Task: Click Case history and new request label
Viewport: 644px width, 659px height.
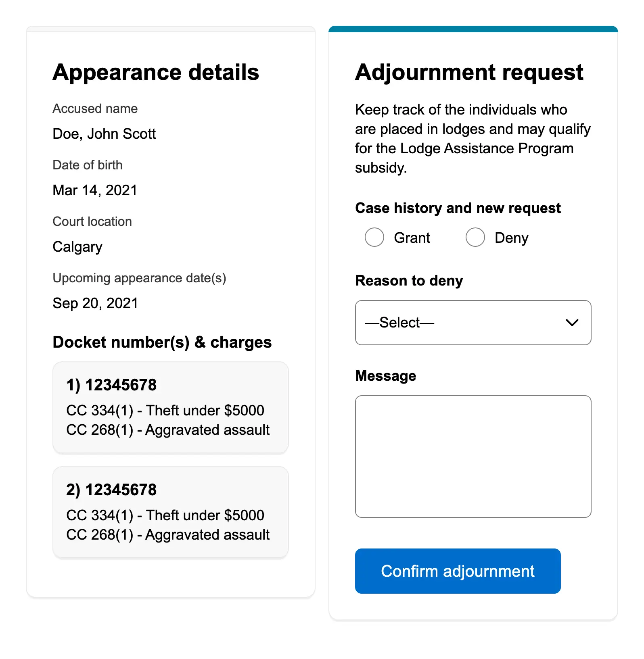Action: tap(458, 208)
